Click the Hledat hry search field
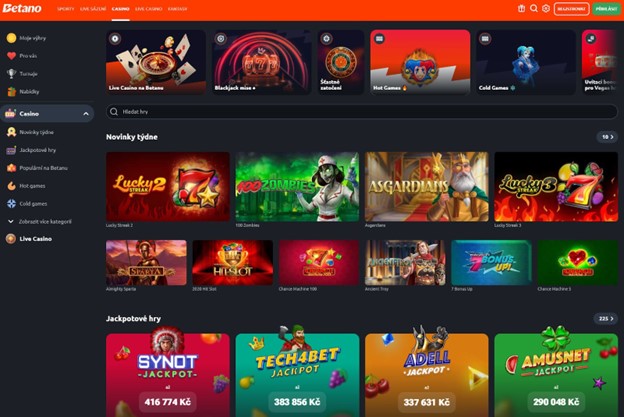This screenshot has width=624, height=417. point(362,112)
